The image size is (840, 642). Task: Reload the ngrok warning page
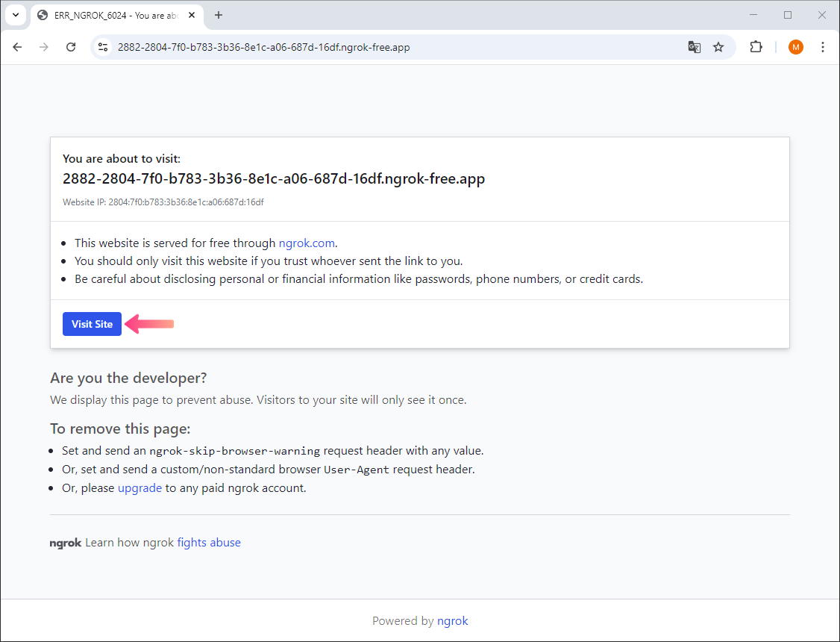71,47
